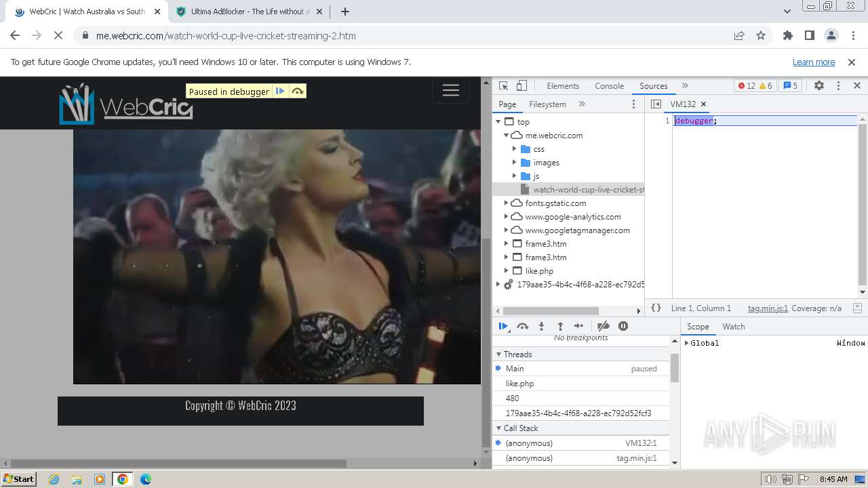Open the DevTools customize three-dot menu
The image size is (868, 488).
coord(838,86)
